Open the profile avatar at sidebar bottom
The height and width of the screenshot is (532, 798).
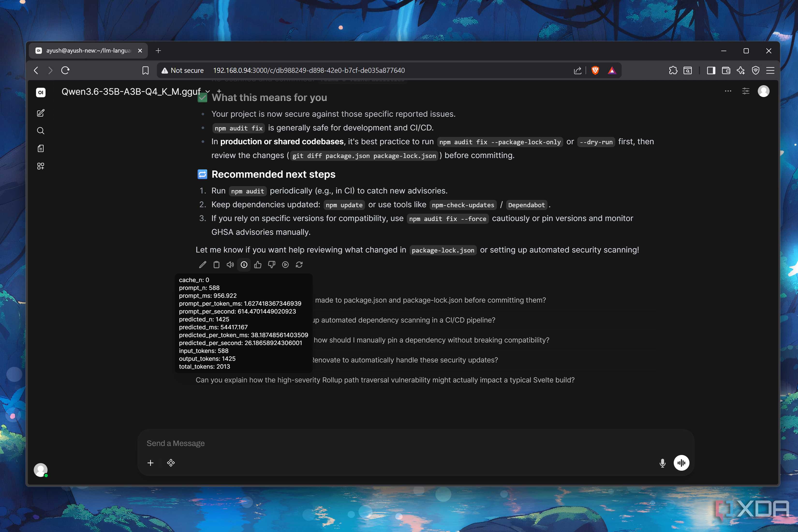point(41,470)
